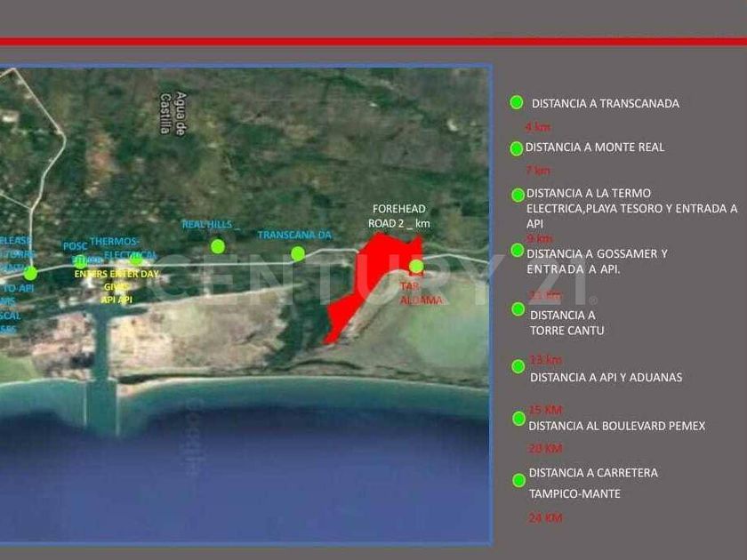This screenshot has height=560, width=747.
Task: Click the 'THERMOS-ELECTRICAL' map label
Action: 123,248
